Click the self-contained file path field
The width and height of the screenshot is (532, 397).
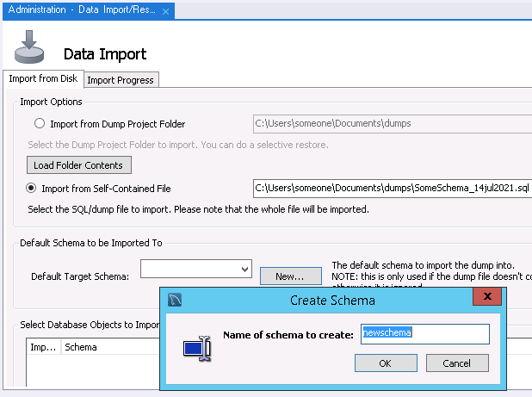392,188
